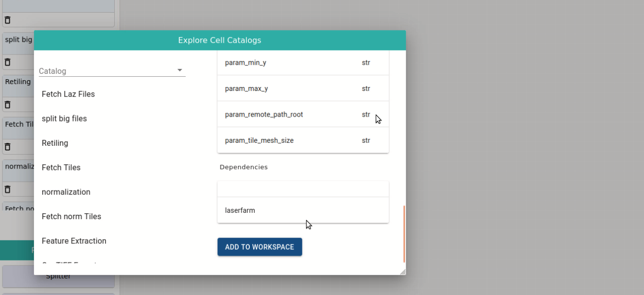Choose Retiling from the catalog list

click(x=55, y=143)
